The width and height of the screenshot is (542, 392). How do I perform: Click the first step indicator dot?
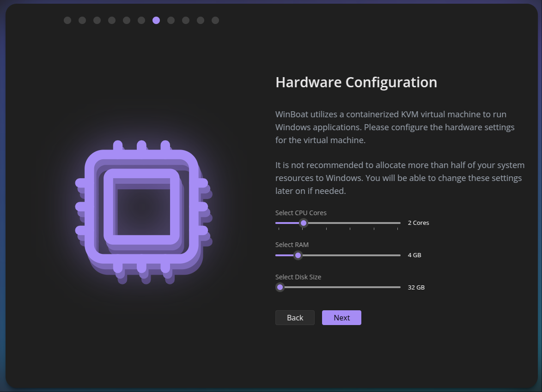point(67,20)
